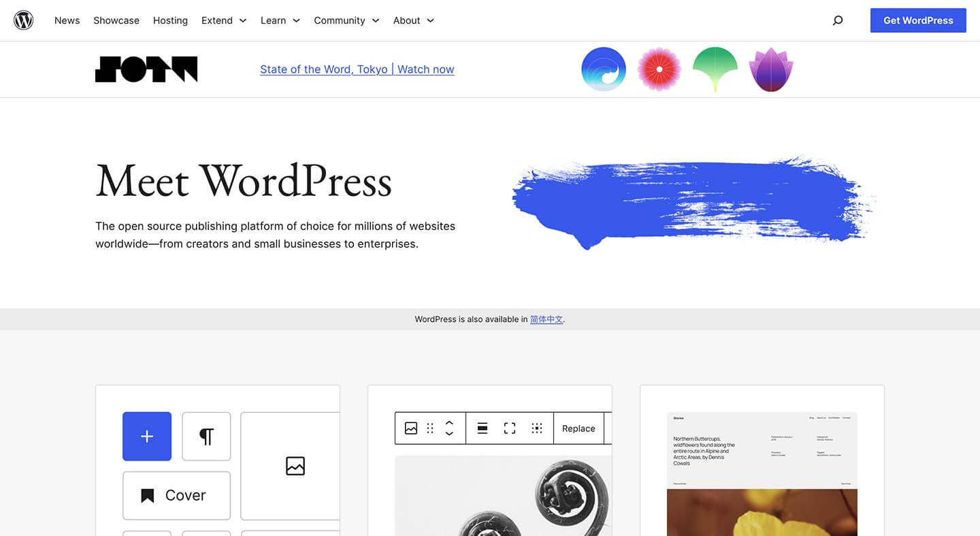Click the blue plus add-block button
Image resolution: width=980 pixels, height=536 pixels.
point(147,437)
